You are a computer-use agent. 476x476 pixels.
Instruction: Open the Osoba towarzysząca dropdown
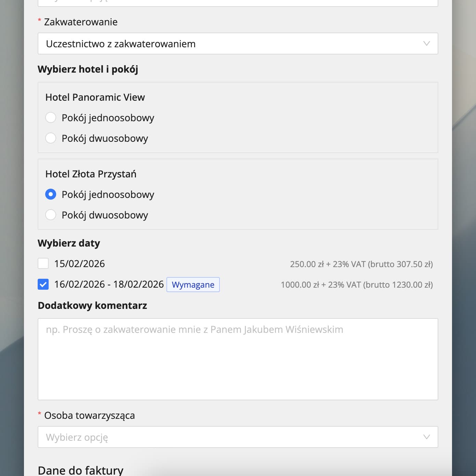[x=238, y=437]
